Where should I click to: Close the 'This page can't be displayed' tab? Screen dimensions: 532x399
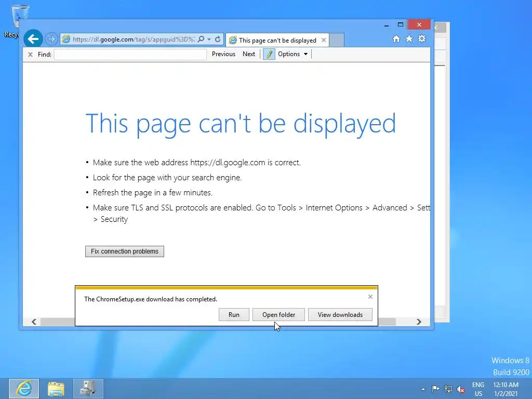point(324,40)
